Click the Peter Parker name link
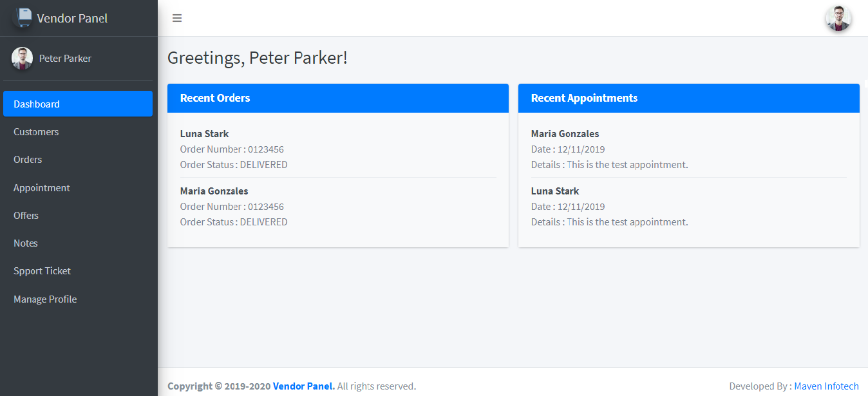Screen dimensions: 868x396 point(65,58)
